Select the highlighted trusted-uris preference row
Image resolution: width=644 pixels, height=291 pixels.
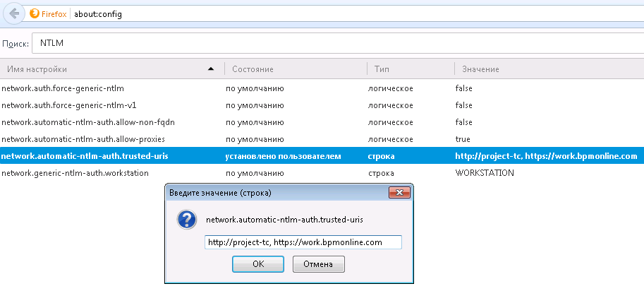322,156
